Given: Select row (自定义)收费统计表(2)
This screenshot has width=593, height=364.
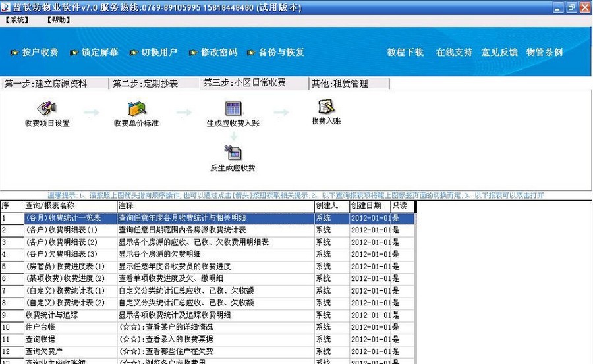Looking at the screenshot, I should click(208, 303).
